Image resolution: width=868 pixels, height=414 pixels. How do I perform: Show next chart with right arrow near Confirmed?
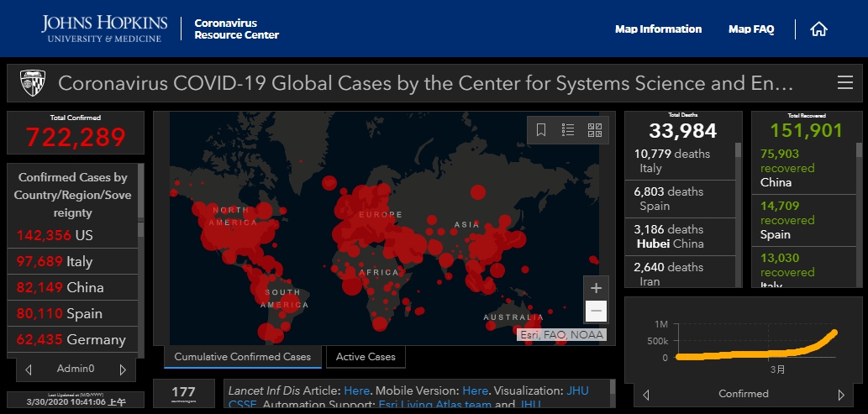(x=841, y=395)
